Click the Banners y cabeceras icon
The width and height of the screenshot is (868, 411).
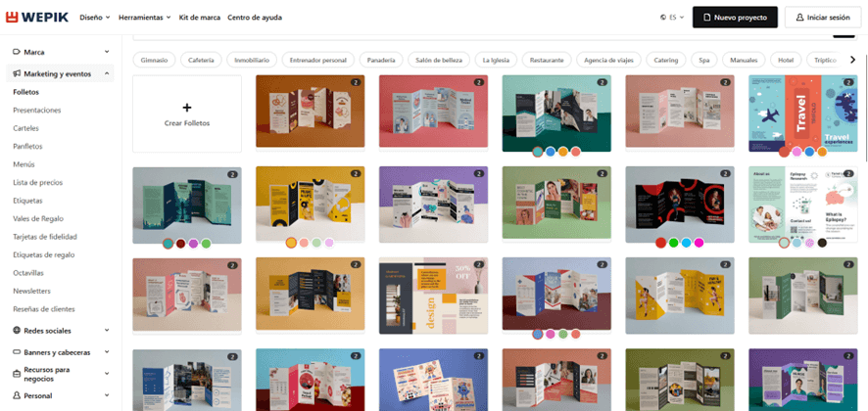click(17, 352)
